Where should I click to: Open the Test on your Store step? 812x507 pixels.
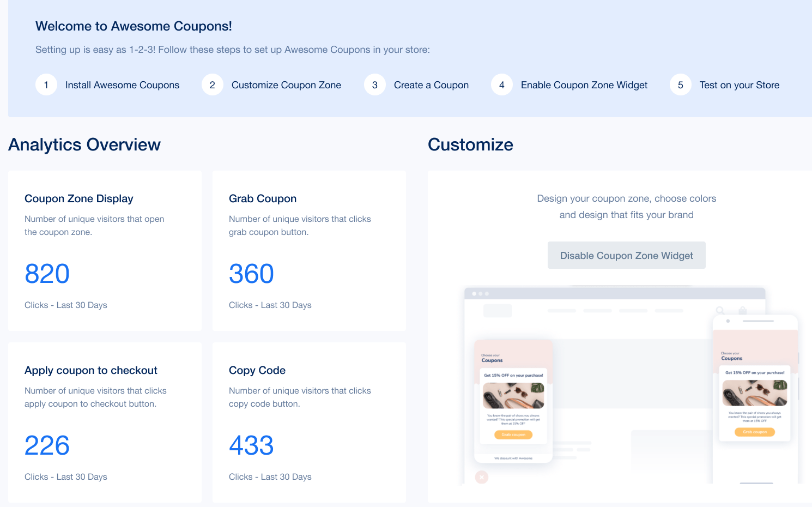point(740,85)
